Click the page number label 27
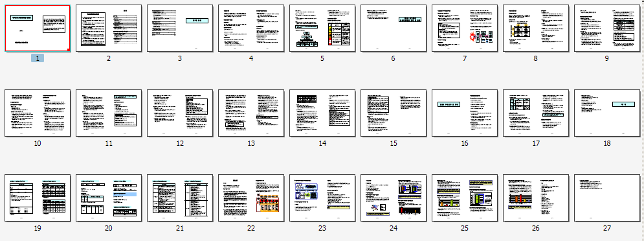 tap(607, 228)
